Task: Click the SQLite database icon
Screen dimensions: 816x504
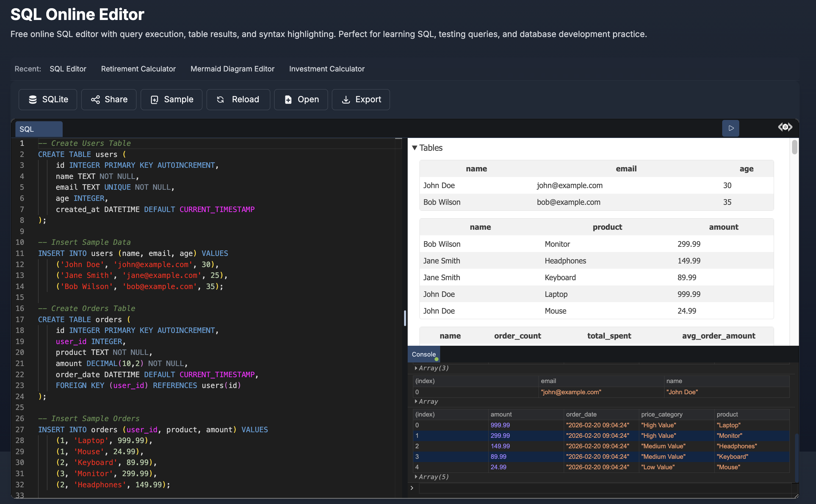Action: click(x=33, y=100)
